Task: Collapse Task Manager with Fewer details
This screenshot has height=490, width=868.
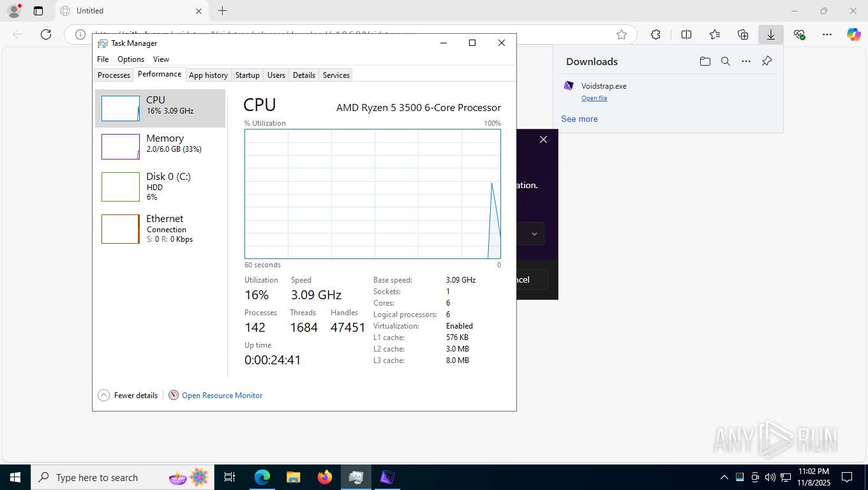Action: coord(128,396)
